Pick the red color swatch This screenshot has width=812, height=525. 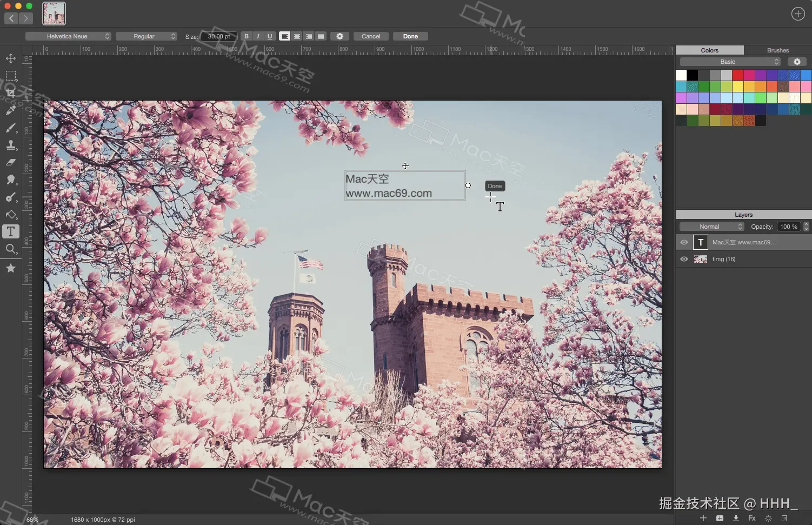click(738, 75)
